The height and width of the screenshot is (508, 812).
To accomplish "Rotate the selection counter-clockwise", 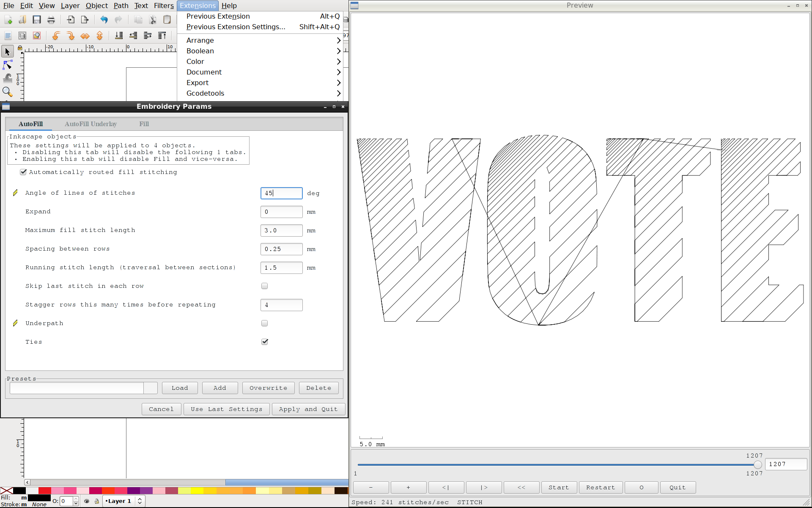I will (x=56, y=36).
